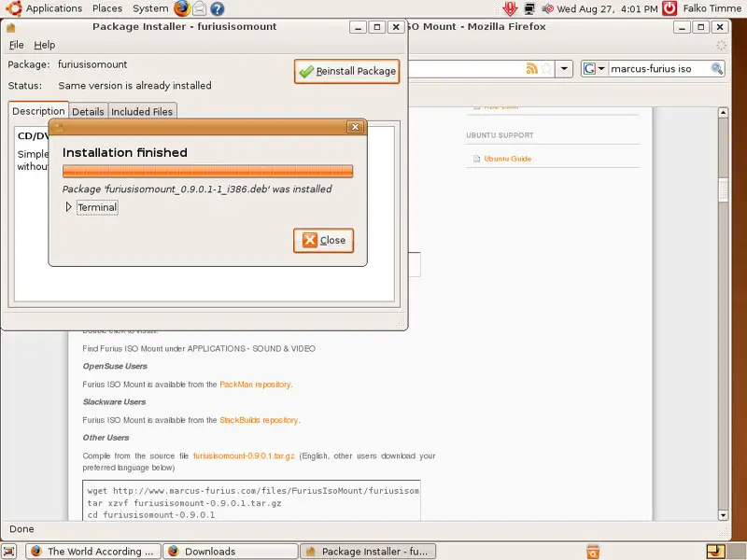The image size is (747, 560).
Task: Open the Applications menu
Action: coord(54,8)
